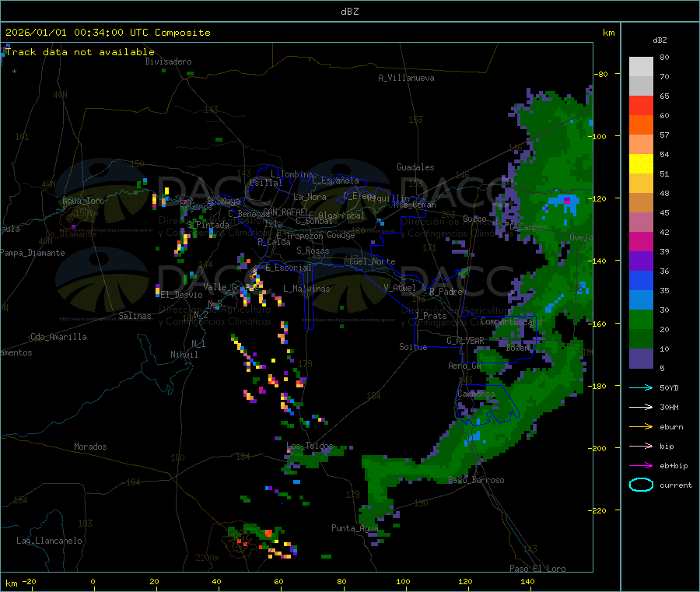Click the 'Agua_Toro' map label

(83, 201)
